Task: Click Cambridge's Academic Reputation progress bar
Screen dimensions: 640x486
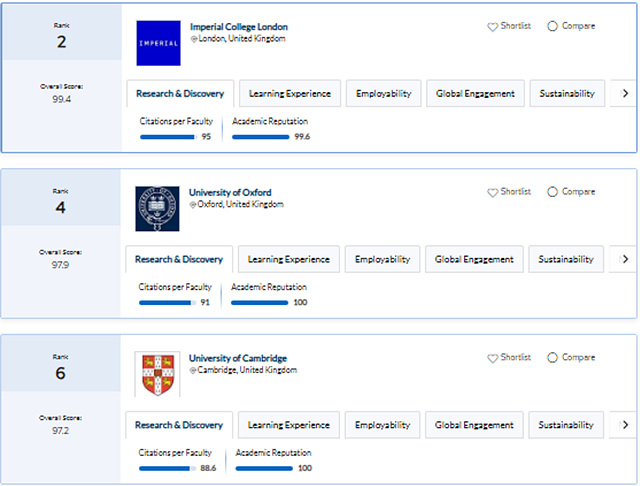Action: point(264,468)
